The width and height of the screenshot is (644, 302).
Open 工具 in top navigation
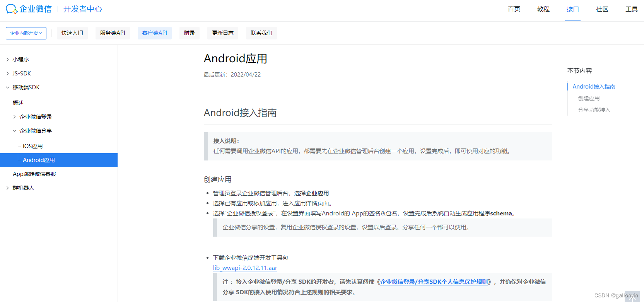point(632,9)
